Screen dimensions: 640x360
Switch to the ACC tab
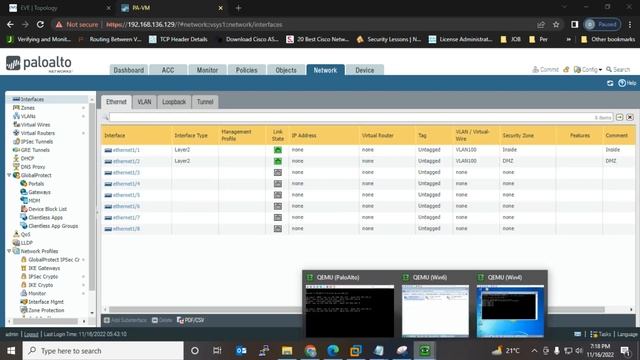tap(168, 70)
